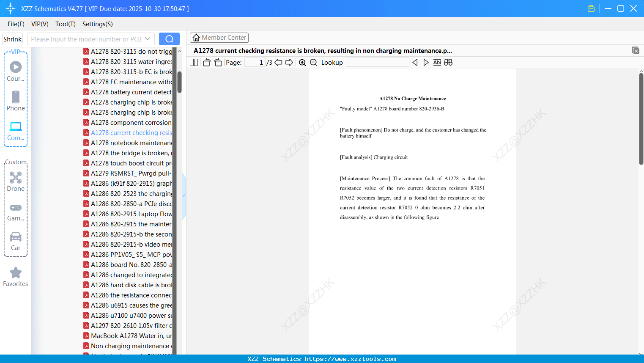
Task: Click the file list vertical scrollbar
Action: [x=179, y=82]
